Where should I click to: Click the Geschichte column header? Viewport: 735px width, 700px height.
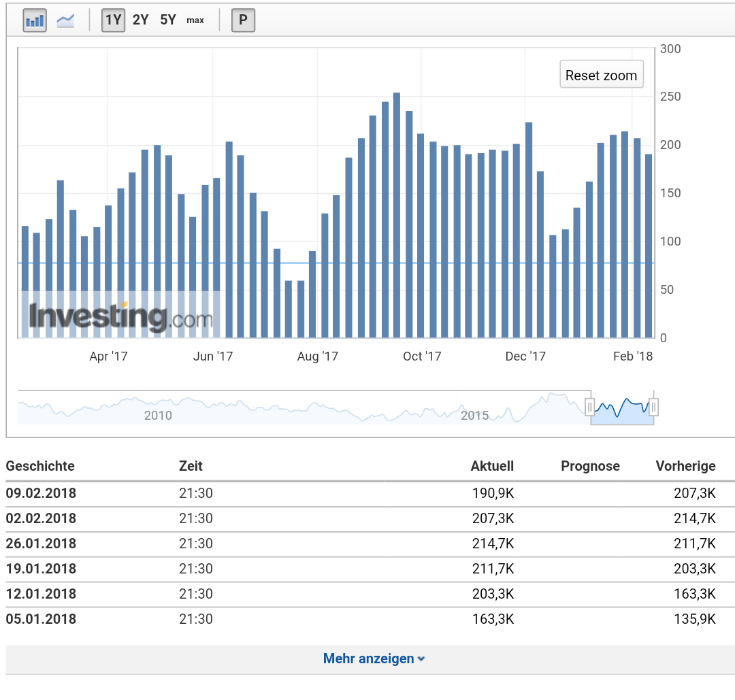40,466
